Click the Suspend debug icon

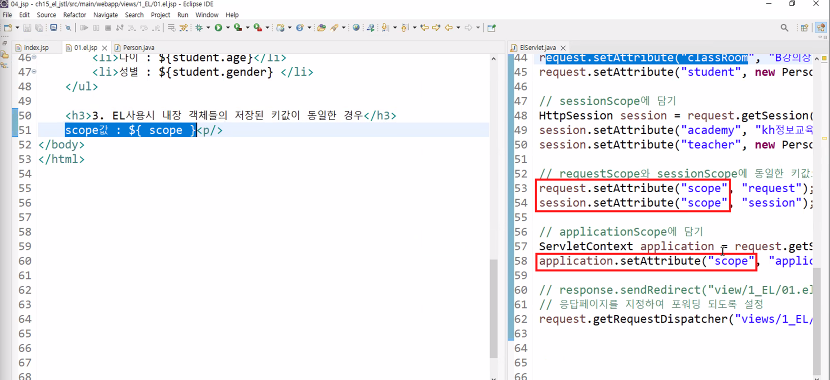coord(96,28)
